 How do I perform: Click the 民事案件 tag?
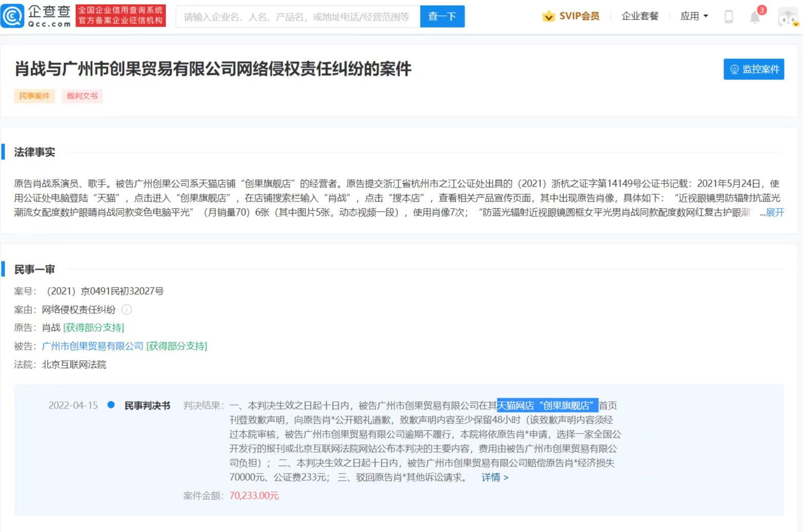(34, 96)
